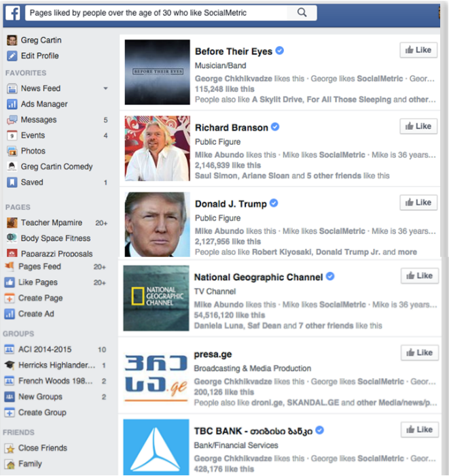Click A Skylit Drive related page link
The height and width of the screenshot is (476, 449).
277,99
